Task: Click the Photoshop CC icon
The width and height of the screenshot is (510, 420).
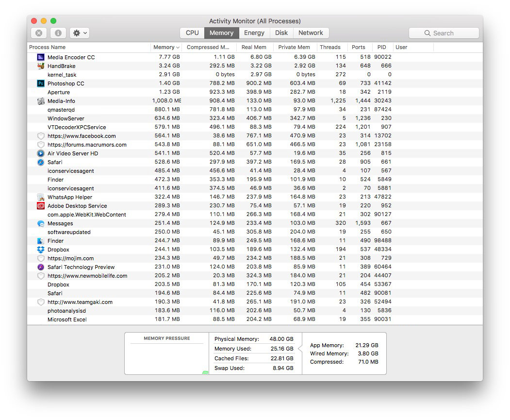Action: tap(41, 84)
